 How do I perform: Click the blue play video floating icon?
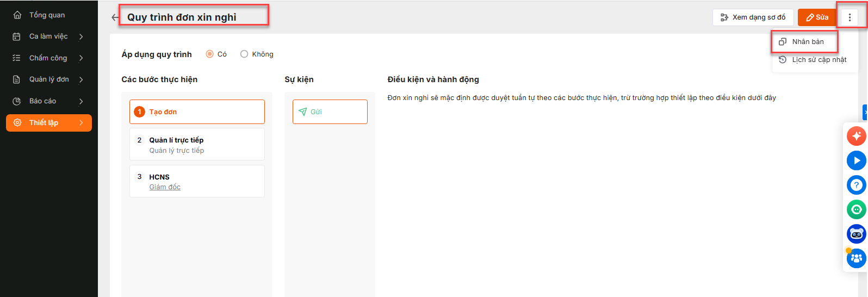point(856,160)
